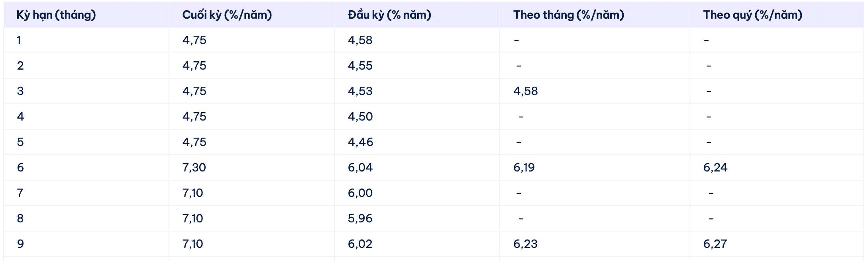The image size is (868, 261).
Task: Select the "Theo quý (%/năm)" column header
Action: (x=752, y=15)
